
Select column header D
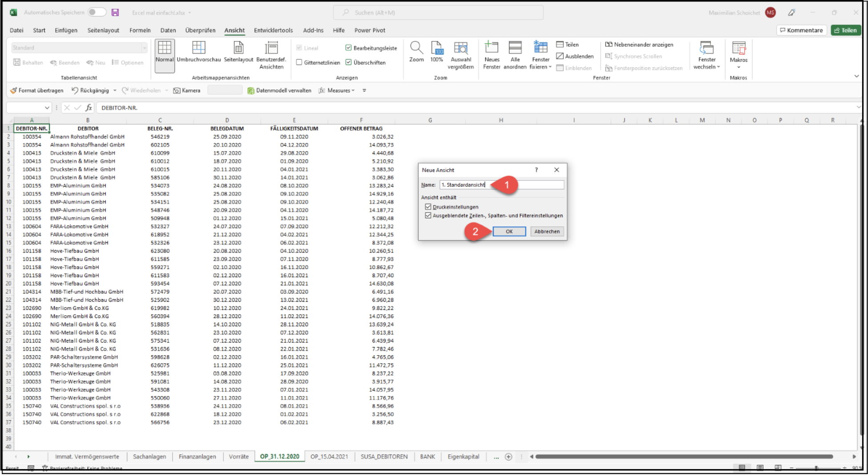click(227, 120)
